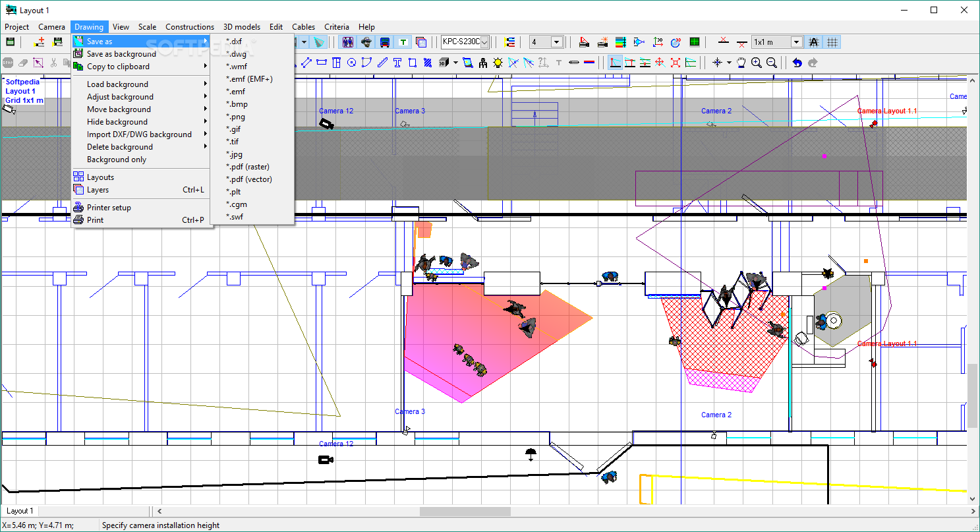This screenshot has width=980, height=532.
Task: Toggle the grid display button
Action: (832, 42)
